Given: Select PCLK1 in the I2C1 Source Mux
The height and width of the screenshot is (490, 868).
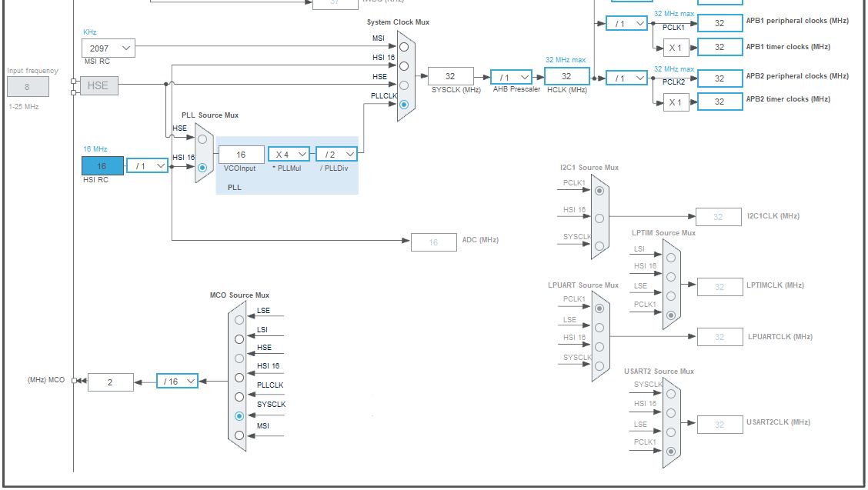Looking at the screenshot, I should click(599, 191).
